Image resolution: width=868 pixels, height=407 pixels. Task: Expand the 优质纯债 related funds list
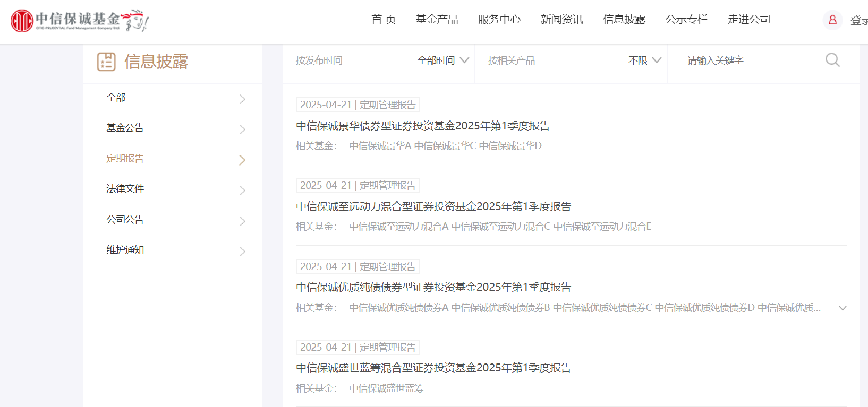[842, 308]
